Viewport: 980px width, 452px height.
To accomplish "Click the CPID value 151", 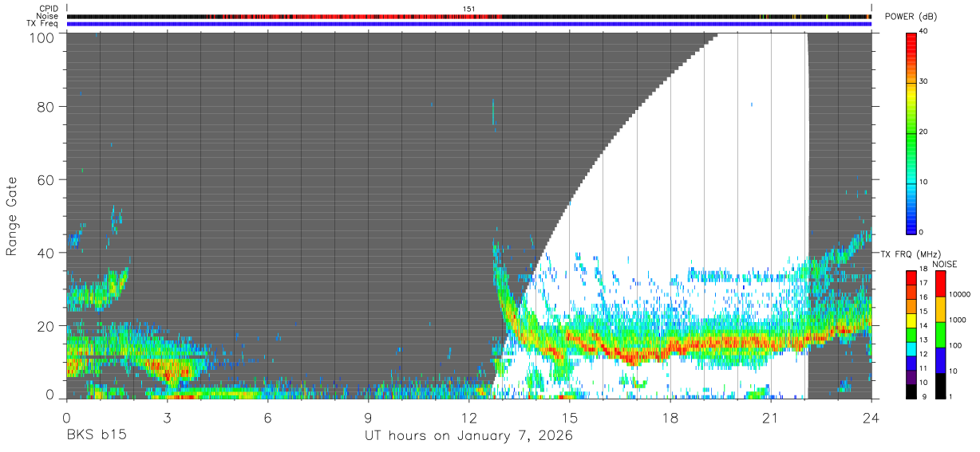I will tap(469, 9).
